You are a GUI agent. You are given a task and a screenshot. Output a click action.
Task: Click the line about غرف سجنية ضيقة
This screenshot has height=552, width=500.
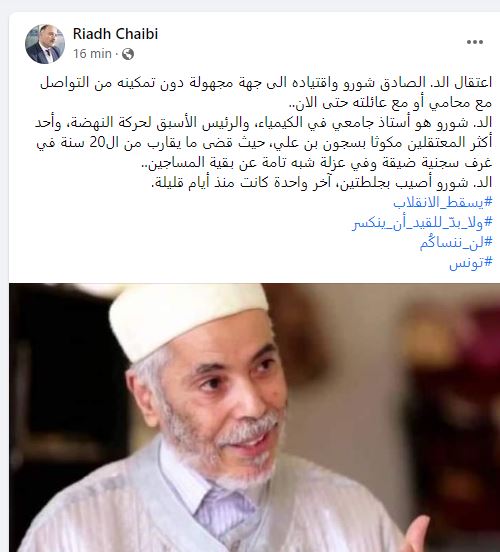point(319,163)
